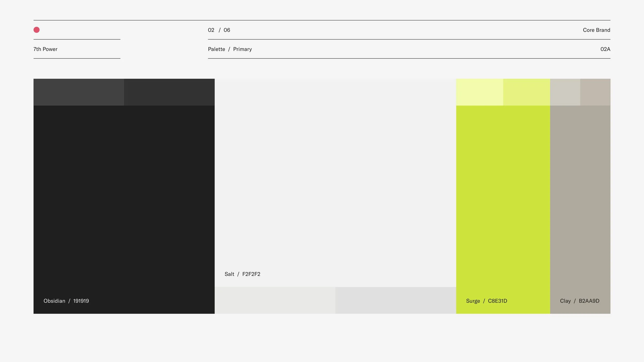Click the Obsidian / 191919 label
Screen dimensions: 644x362
tap(66, 301)
